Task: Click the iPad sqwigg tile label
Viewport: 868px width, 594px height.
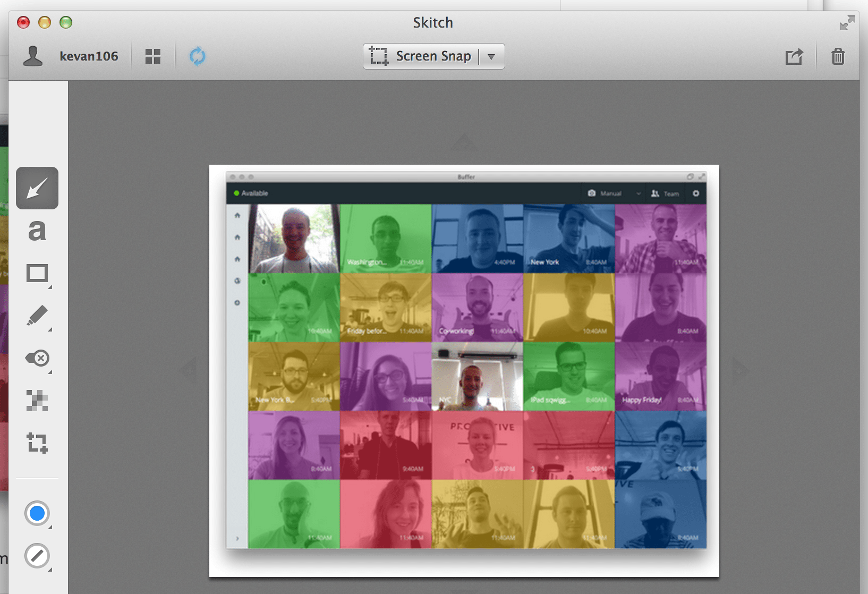Action: pyautogui.click(x=550, y=400)
